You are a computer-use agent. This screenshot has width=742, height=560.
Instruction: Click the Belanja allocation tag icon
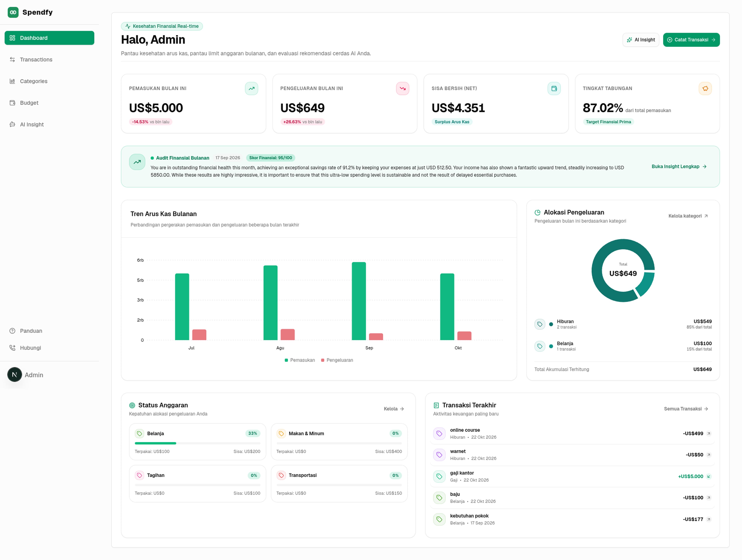coord(540,346)
